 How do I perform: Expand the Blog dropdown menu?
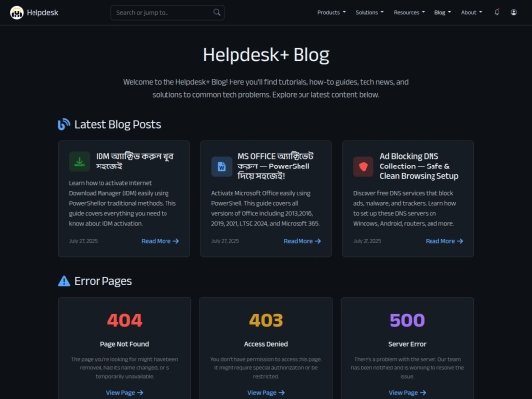tap(442, 12)
